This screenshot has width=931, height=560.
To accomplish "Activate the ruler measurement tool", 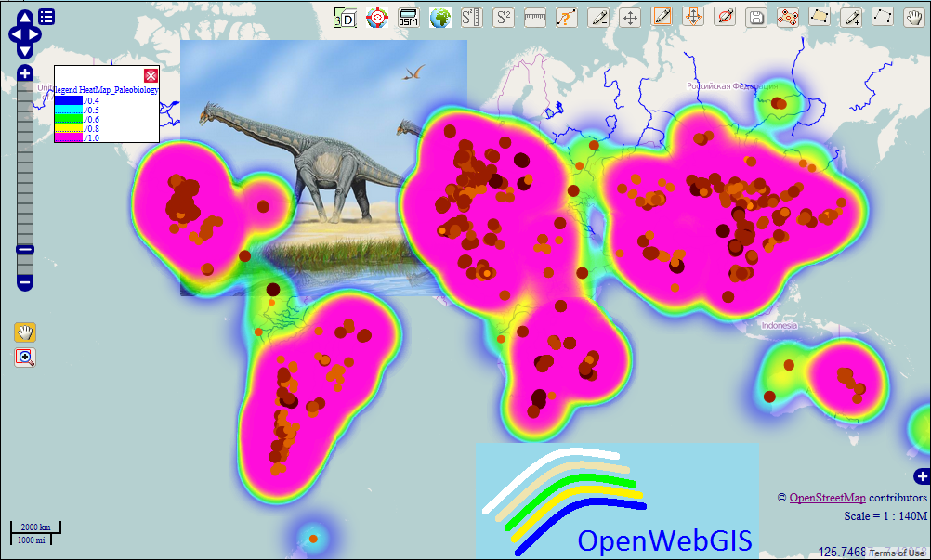I will (x=535, y=18).
